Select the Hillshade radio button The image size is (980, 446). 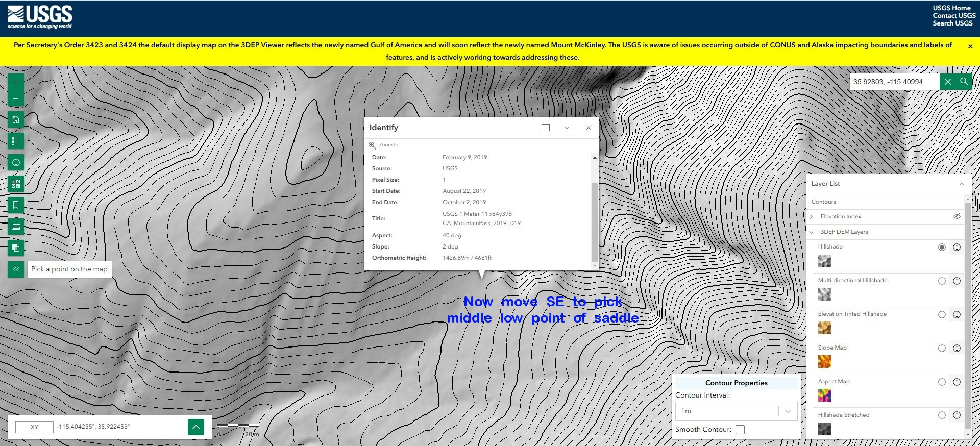[942, 247]
